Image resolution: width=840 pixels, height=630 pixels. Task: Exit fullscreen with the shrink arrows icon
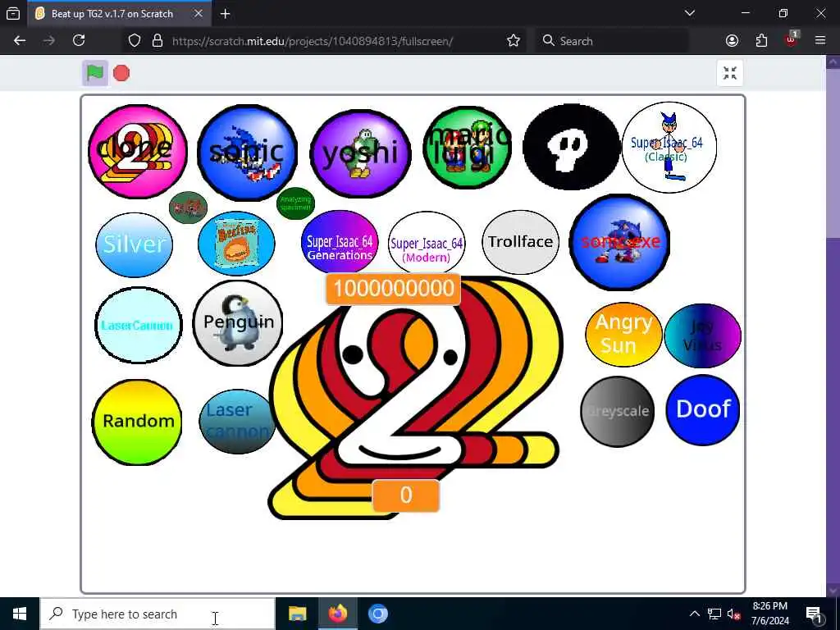click(729, 73)
